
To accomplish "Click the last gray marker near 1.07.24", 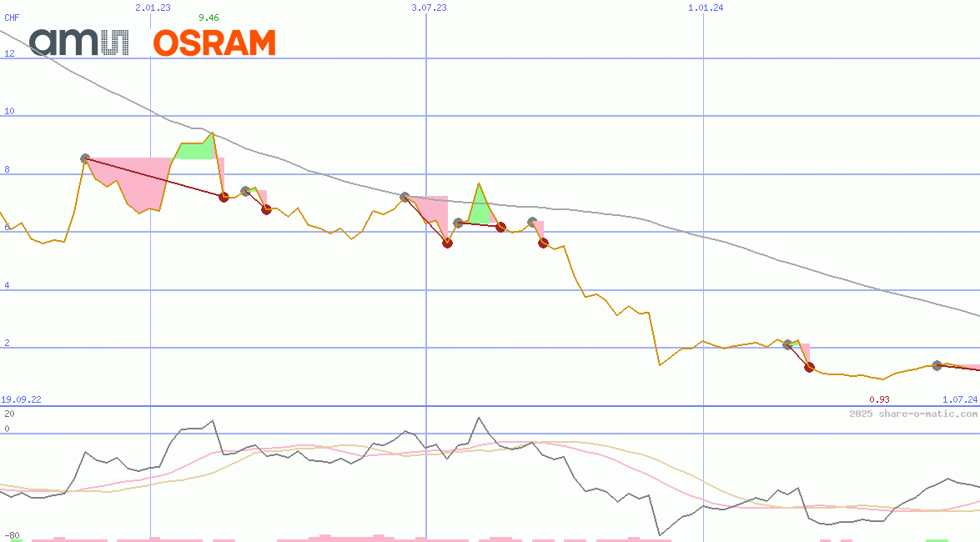I will click(937, 366).
